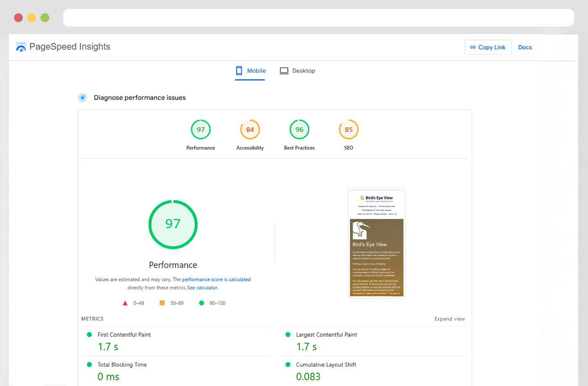Click the 0 ms Total Blocking Time value

(108, 377)
